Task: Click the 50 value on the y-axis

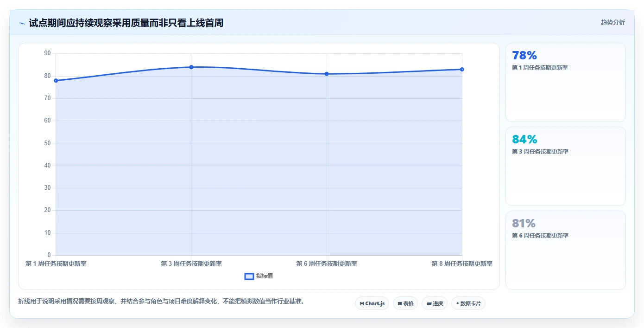Action: 47,143
